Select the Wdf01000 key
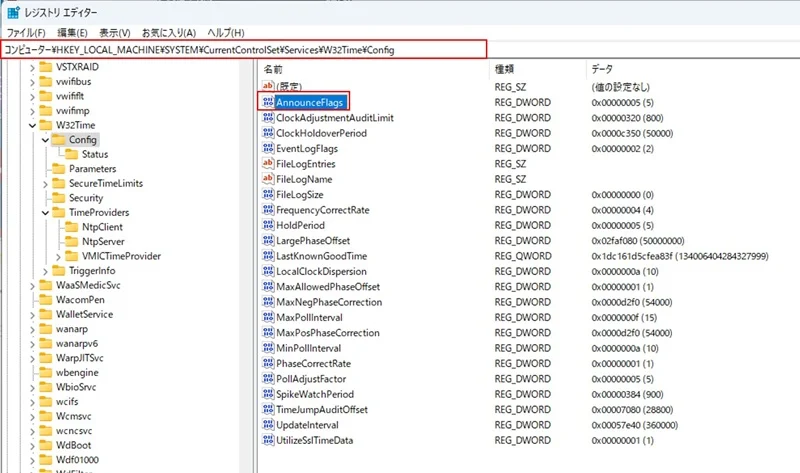Screen dimensions: 800x473 click(77, 460)
